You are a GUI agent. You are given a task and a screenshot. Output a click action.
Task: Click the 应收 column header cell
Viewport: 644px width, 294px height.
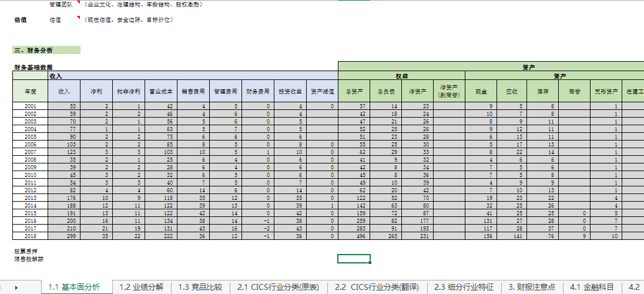point(512,91)
